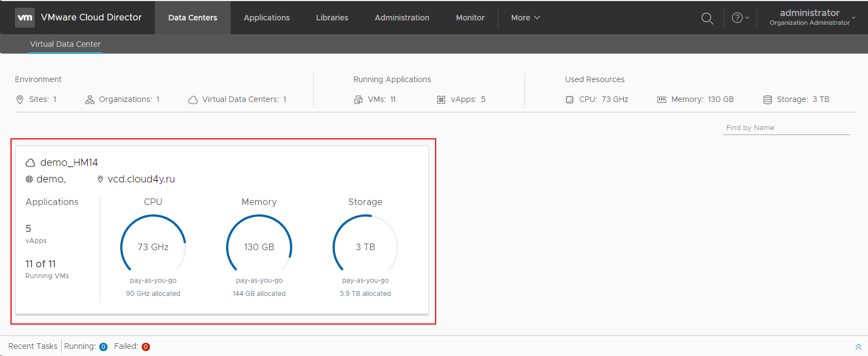Viewport: 868px width, 356px height.
Task: Open the Applications top menu tab
Action: click(266, 18)
